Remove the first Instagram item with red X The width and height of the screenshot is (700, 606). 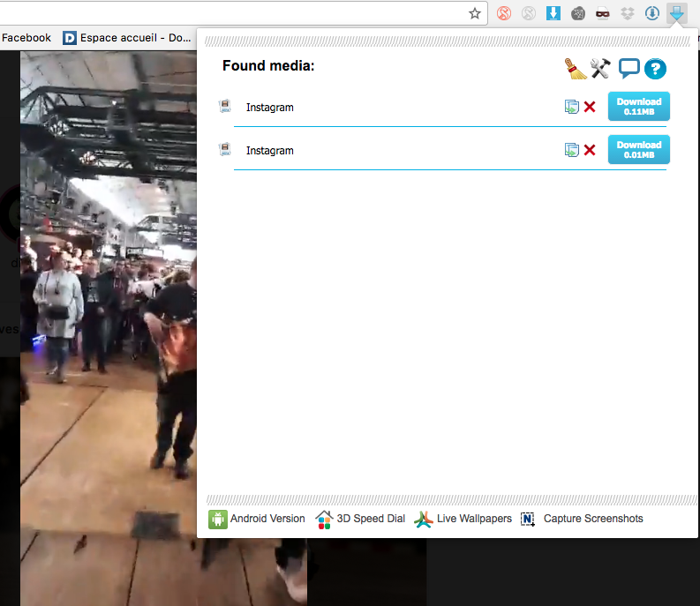coord(590,107)
